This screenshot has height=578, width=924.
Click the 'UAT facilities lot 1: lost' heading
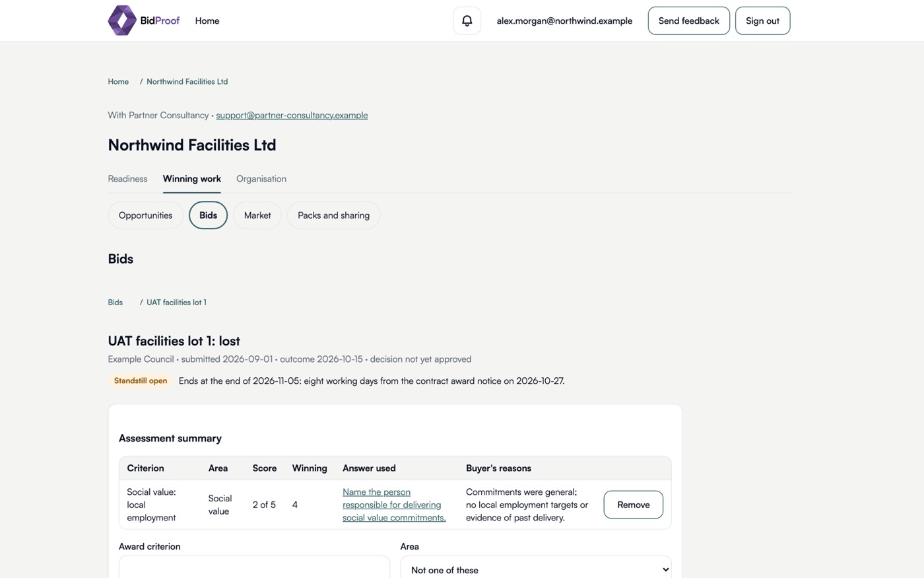pyautogui.click(x=174, y=341)
